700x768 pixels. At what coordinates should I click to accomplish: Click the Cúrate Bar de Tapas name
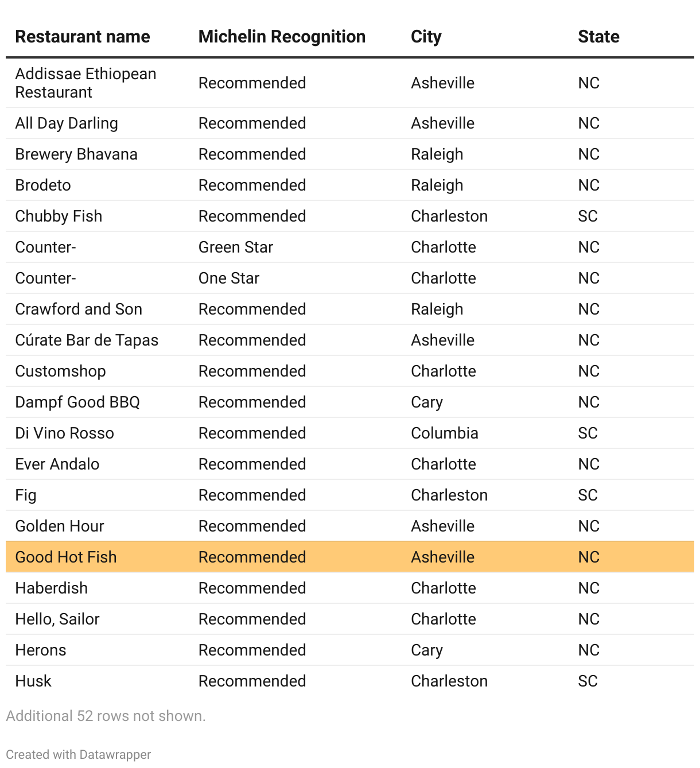(x=87, y=340)
